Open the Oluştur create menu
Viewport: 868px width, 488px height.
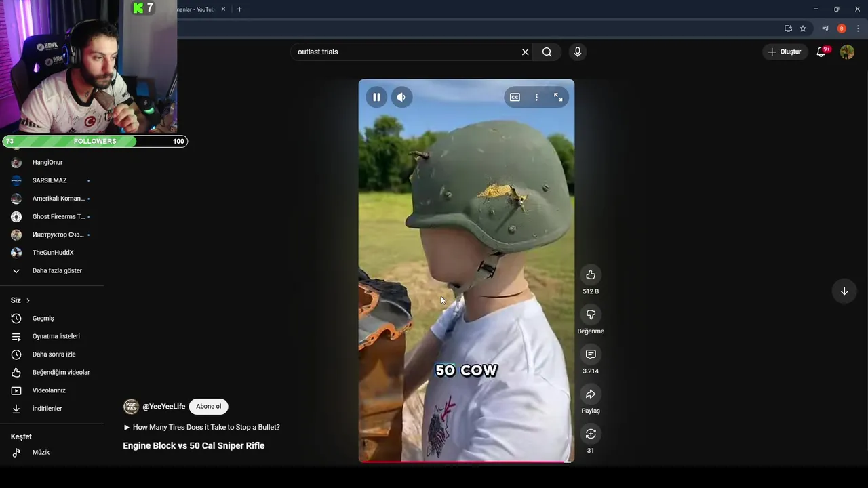coord(785,52)
